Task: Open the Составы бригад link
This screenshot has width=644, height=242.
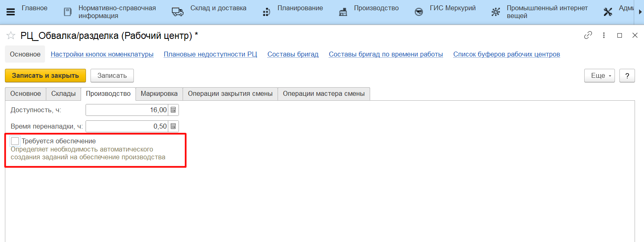Action: coord(293,54)
